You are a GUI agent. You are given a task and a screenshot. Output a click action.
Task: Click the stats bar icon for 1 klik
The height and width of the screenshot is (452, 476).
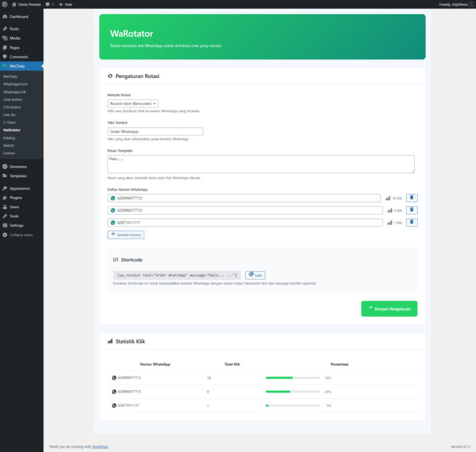tap(390, 223)
